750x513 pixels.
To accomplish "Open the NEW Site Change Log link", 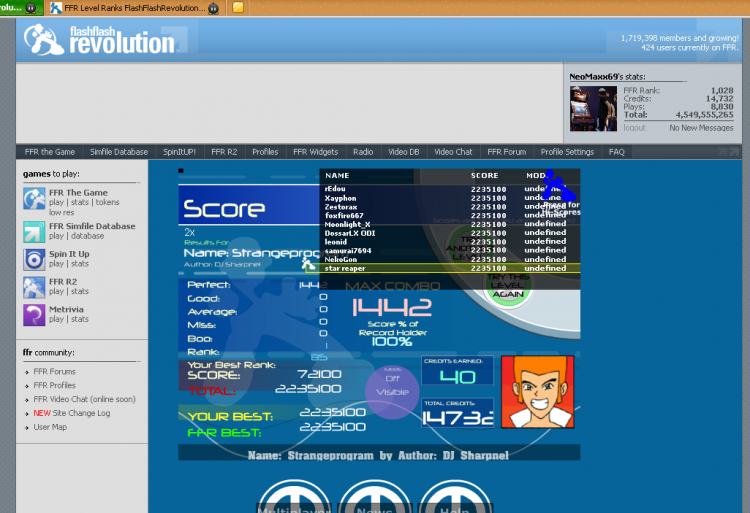I will click(72, 413).
